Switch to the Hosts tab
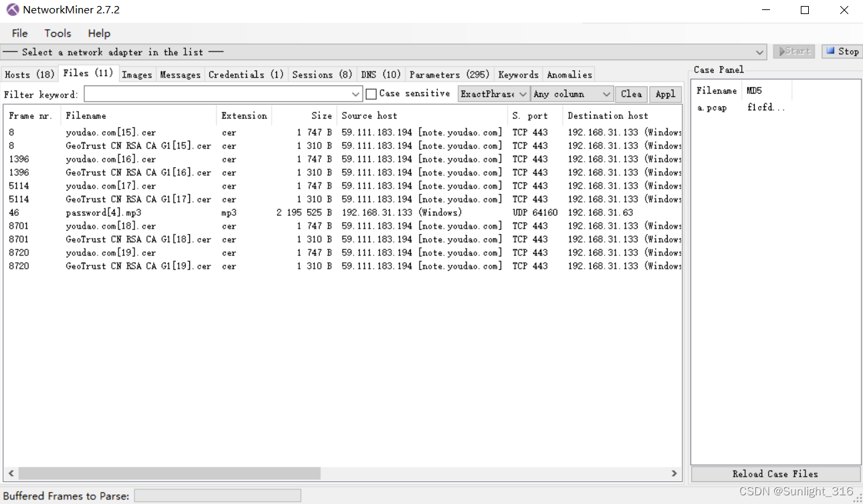 tap(29, 74)
